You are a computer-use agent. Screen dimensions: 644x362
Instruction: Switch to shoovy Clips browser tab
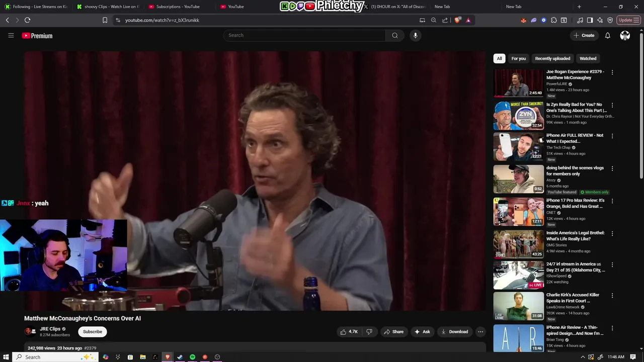[x=108, y=7]
